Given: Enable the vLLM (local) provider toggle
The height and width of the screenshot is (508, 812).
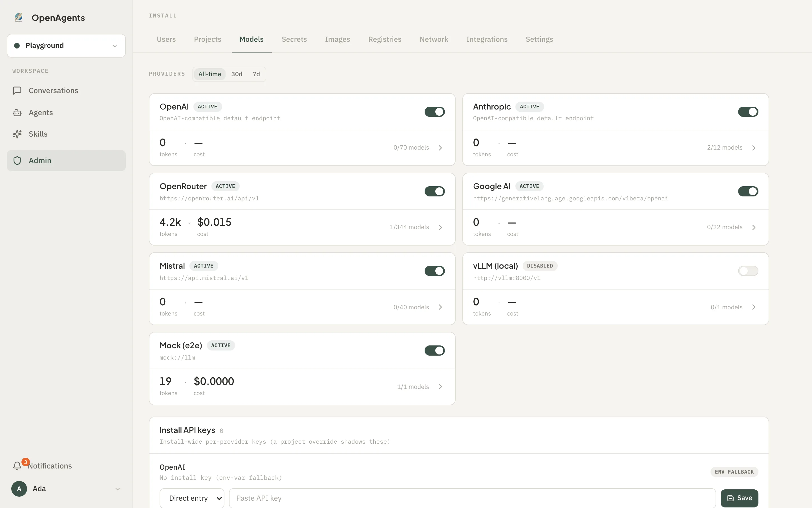Looking at the screenshot, I should coord(748,271).
